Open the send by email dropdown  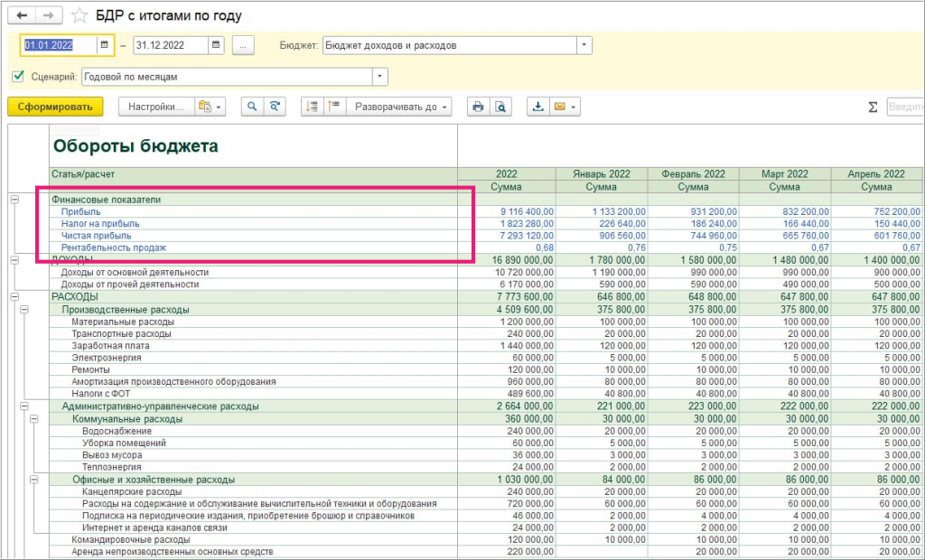(565, 107)
